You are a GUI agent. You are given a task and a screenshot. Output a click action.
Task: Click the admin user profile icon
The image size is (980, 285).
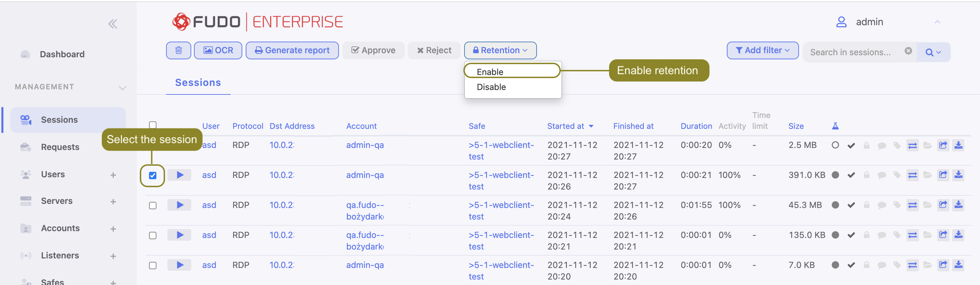click(x=841, y=22)
